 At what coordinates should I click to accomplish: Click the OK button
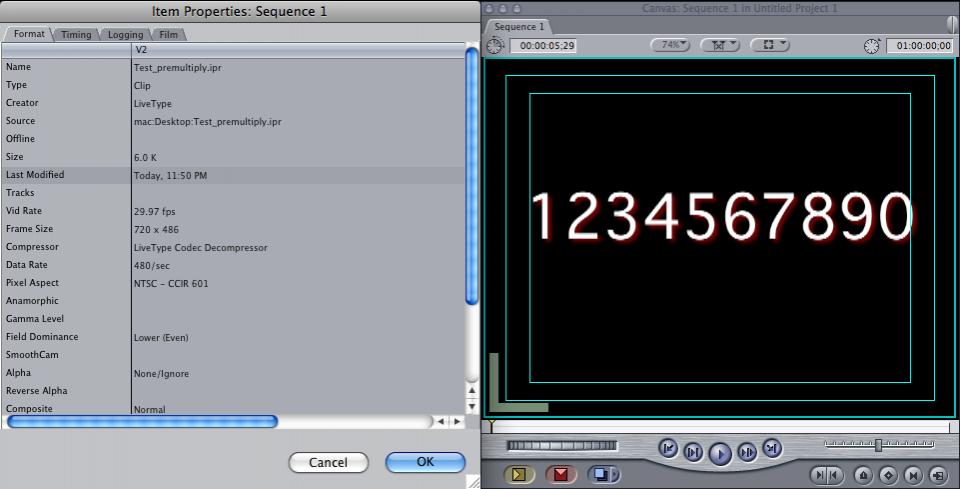coord(426,462)
